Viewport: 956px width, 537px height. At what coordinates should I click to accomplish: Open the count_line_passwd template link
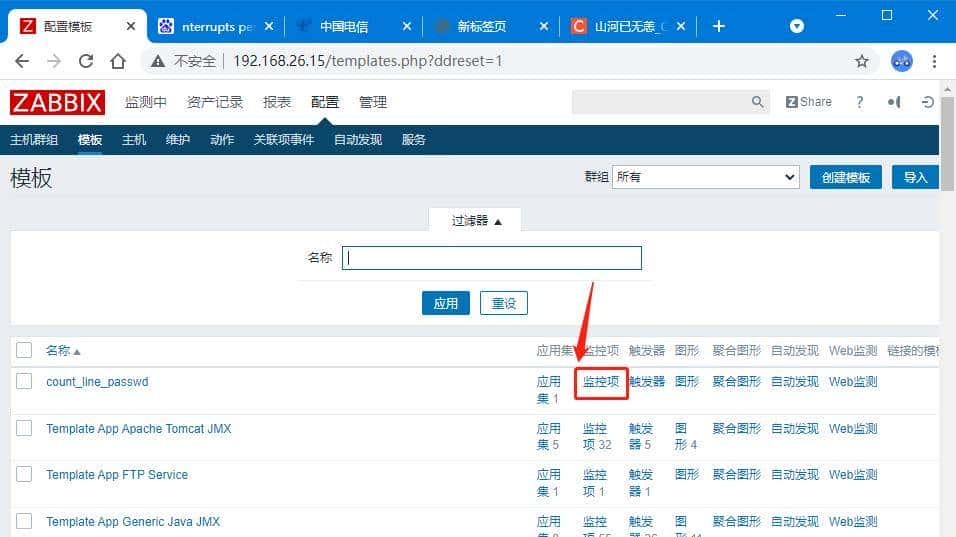pyautogui.click(x=97, y=382)
